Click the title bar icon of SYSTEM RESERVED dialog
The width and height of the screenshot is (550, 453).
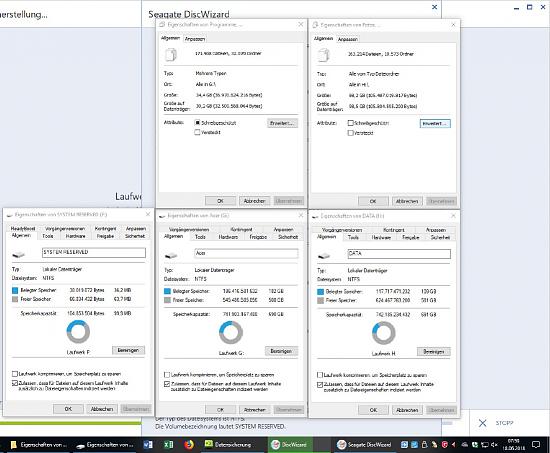[9, 215]
